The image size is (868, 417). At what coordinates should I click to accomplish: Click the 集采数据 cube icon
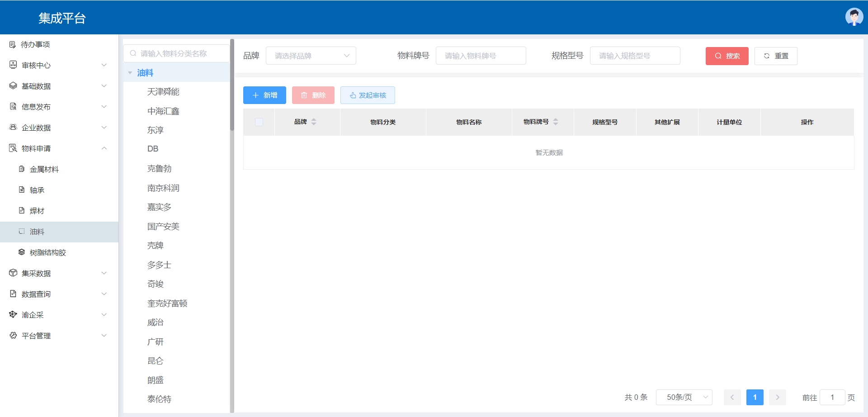point(13,273)
